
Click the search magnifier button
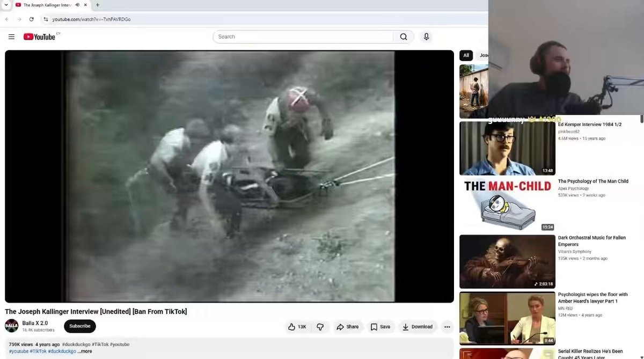coord(404,36)
